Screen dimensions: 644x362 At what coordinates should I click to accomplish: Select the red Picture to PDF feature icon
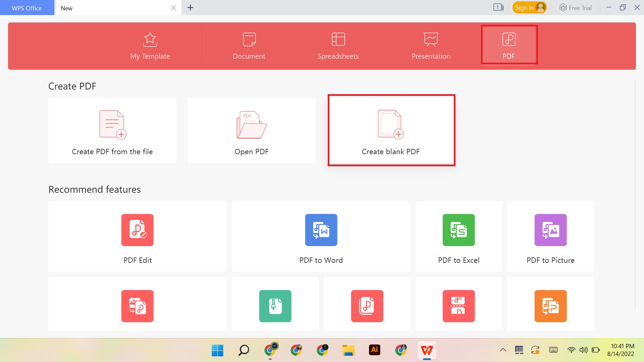point(137,306)
